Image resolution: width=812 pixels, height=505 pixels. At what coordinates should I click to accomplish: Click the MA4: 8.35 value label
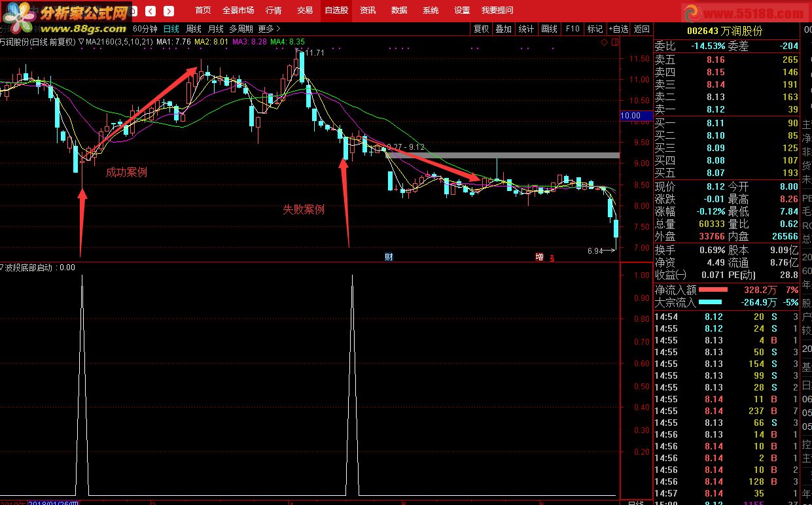click(287, 42)
